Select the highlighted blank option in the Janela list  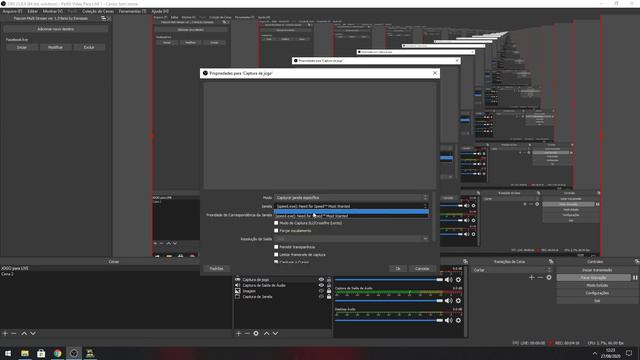coord(351,211)
